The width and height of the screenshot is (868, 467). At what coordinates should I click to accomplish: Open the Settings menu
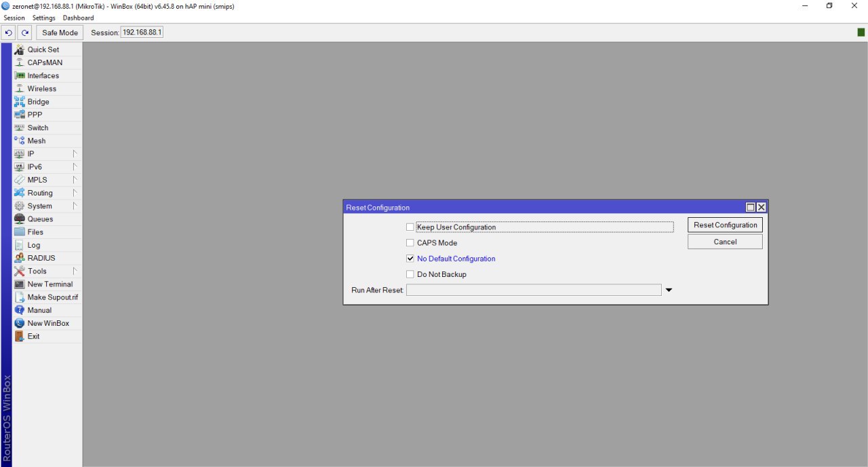point(44,18)
